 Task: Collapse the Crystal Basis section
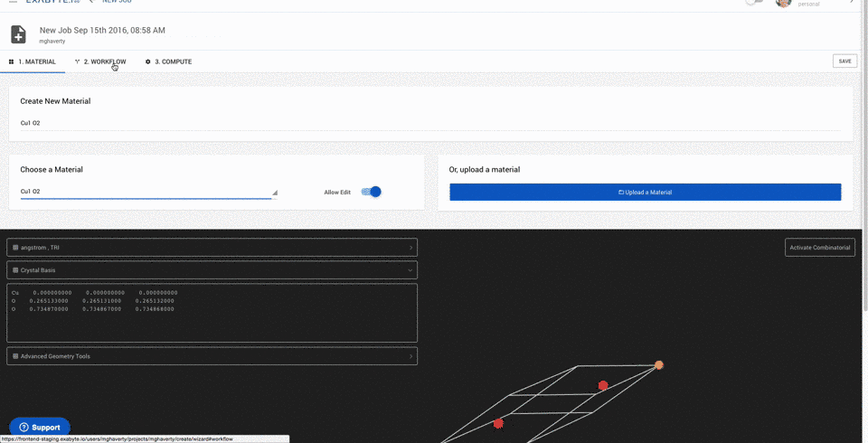point(410,270)
